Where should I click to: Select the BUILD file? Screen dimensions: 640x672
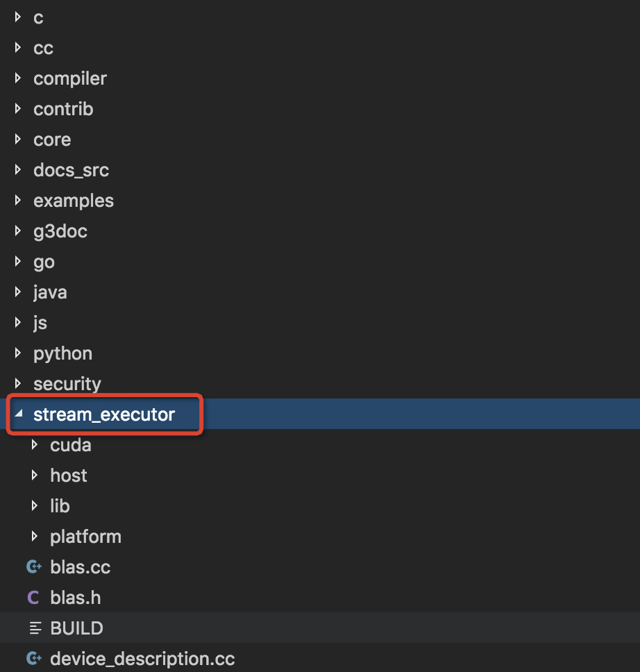[x=76, y=628]
